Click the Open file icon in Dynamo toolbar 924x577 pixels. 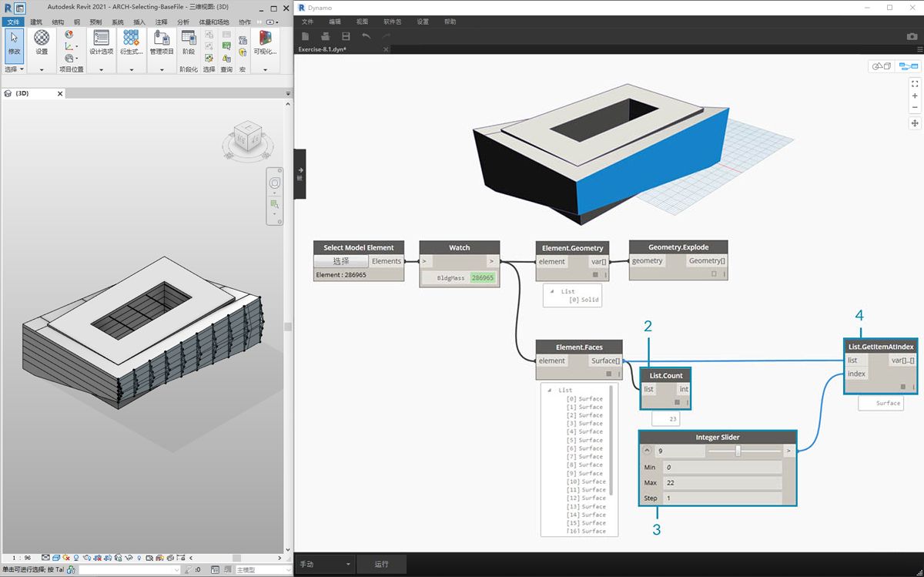pos(326,36)
